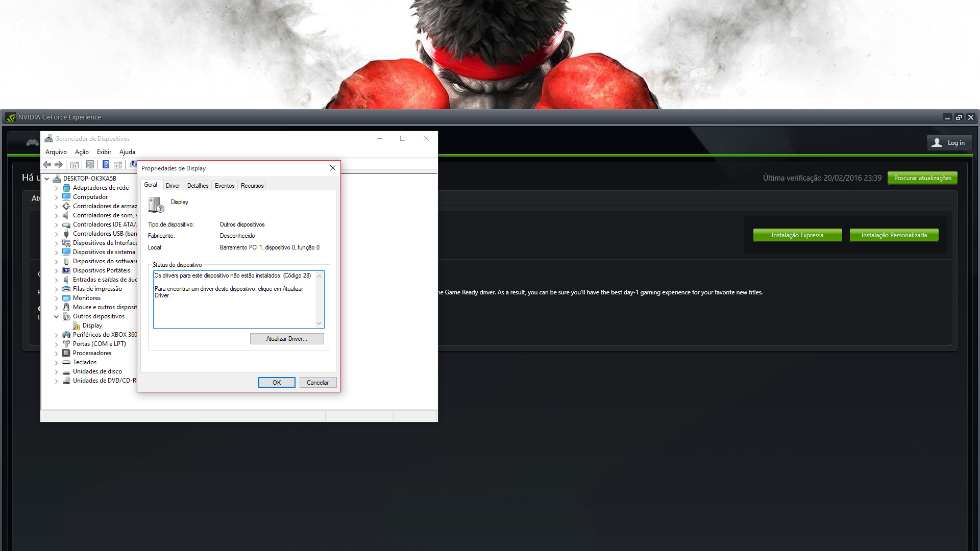Open the Arquivo menu
980x551 pixels.
[x=56, y=152]
